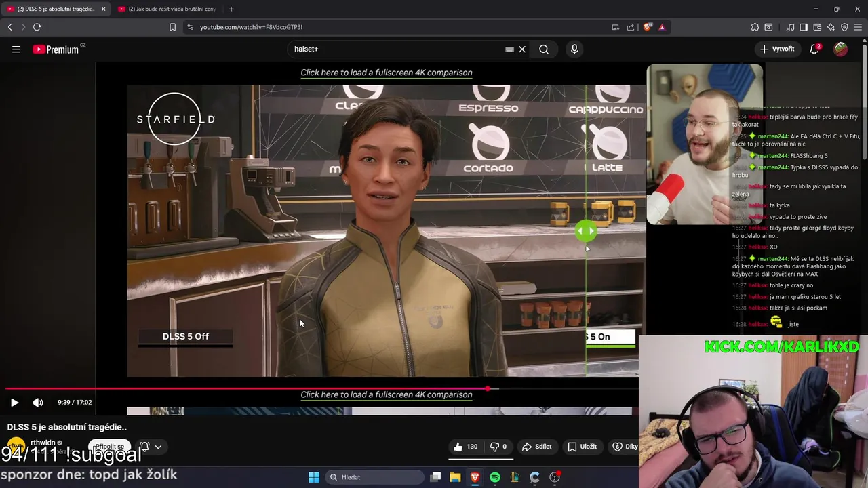
Task: Open the YouTube hamburger guide menu
Action: coord(16,49)
